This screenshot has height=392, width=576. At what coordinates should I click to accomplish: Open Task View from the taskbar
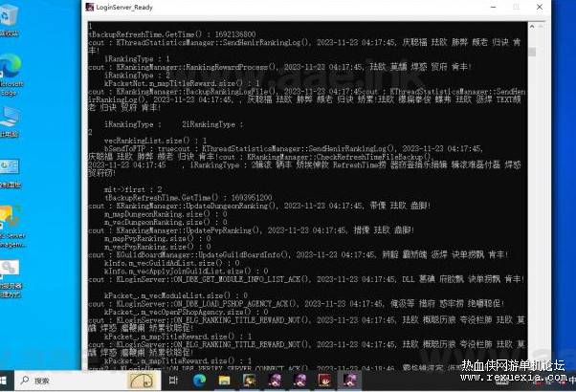pos(173,381)
